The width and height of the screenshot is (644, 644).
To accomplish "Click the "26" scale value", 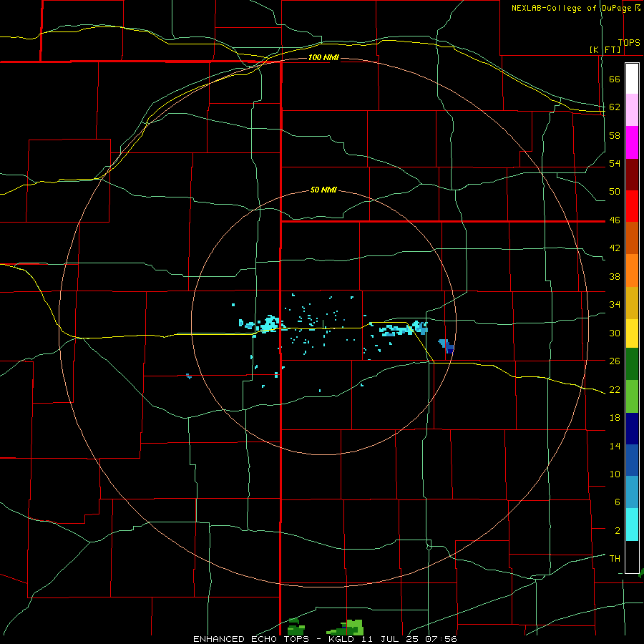I will pos(615,361).
